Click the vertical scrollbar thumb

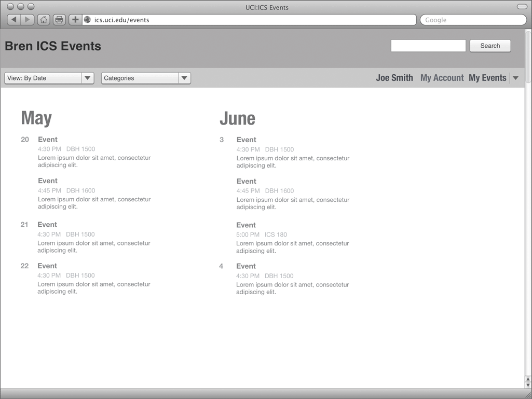click(528, 57)
